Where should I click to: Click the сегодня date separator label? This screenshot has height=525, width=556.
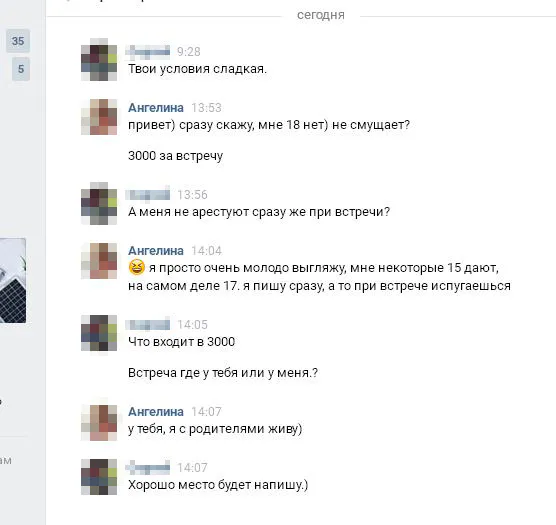click(321, 15)
